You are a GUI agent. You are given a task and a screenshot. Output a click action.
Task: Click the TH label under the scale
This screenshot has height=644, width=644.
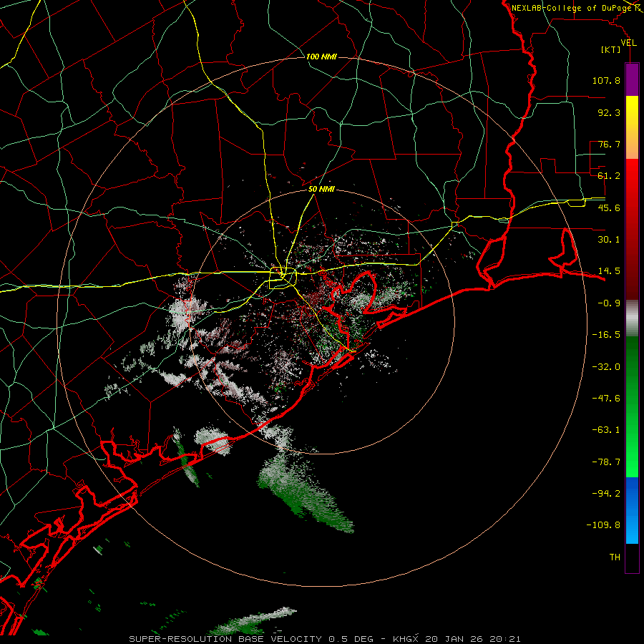(x=615, y=557)
